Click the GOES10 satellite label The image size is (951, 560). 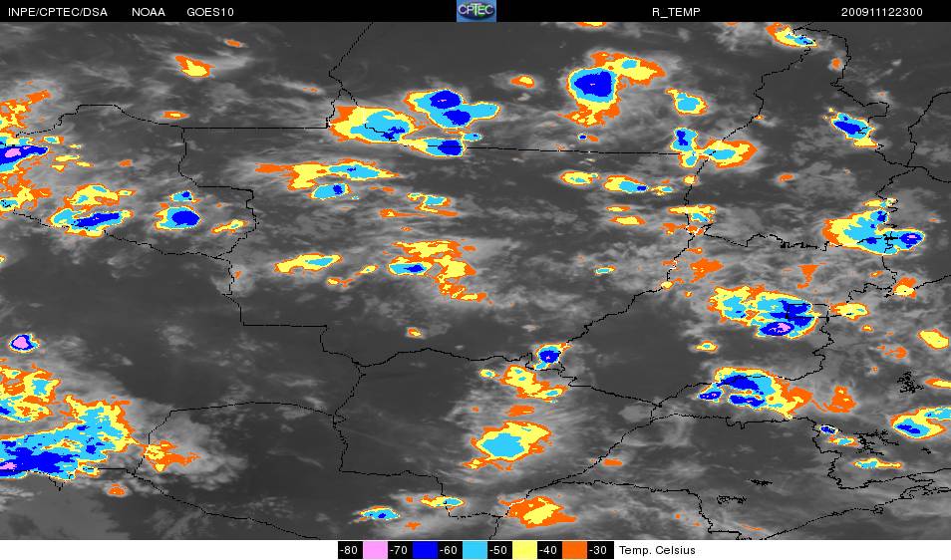[210, 12]
